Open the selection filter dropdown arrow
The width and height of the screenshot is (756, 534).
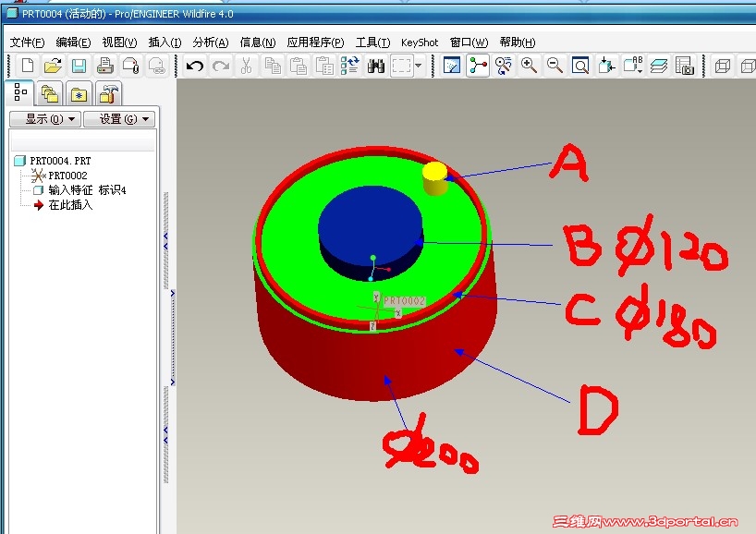419,66
